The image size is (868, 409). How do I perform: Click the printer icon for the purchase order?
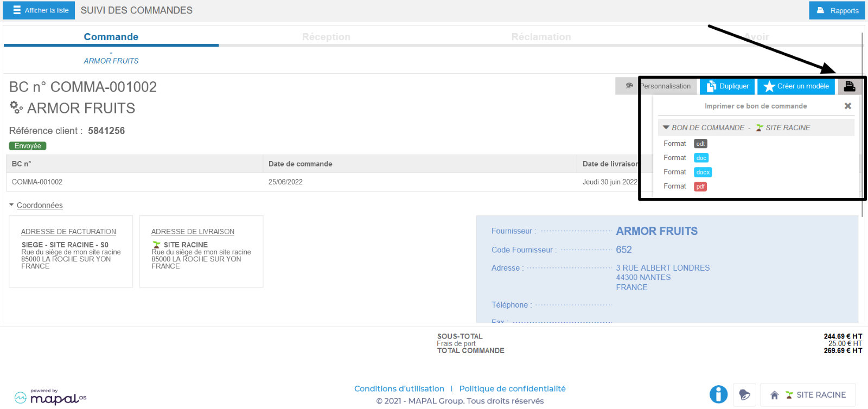tap(850, 86)
